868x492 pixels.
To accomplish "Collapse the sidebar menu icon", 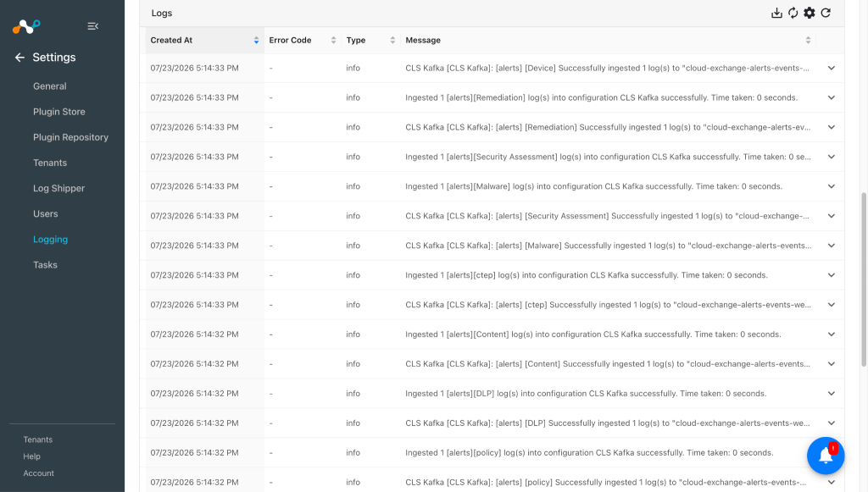I will coord(93,26).
